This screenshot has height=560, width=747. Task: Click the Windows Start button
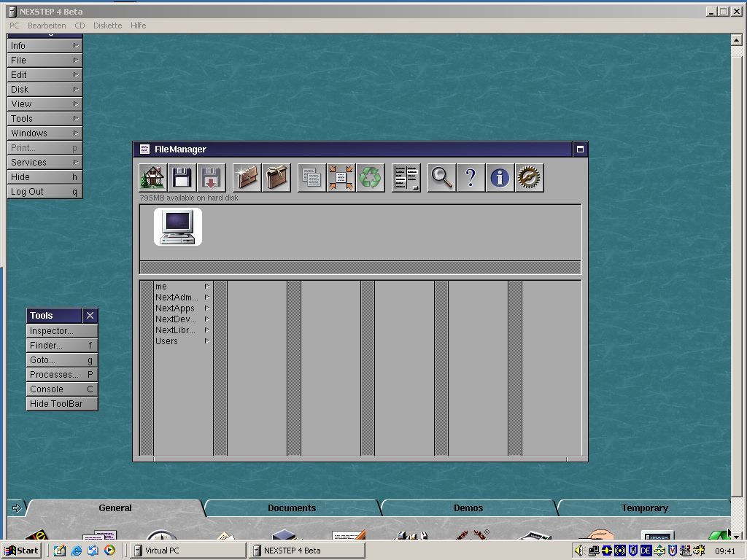[22, 551]
